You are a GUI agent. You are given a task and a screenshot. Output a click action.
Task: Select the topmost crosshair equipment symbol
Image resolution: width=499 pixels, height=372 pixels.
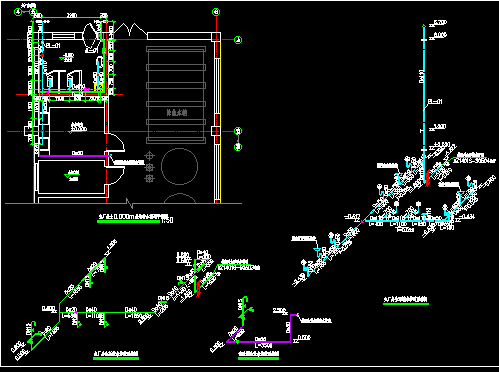point(150,156)
